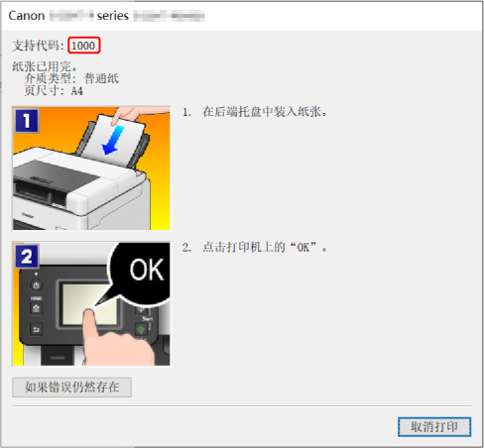The width and height of the screenshot is (484, 448).
Task: Click the 页尺寸: A4 line
Action: pos(54,90)
